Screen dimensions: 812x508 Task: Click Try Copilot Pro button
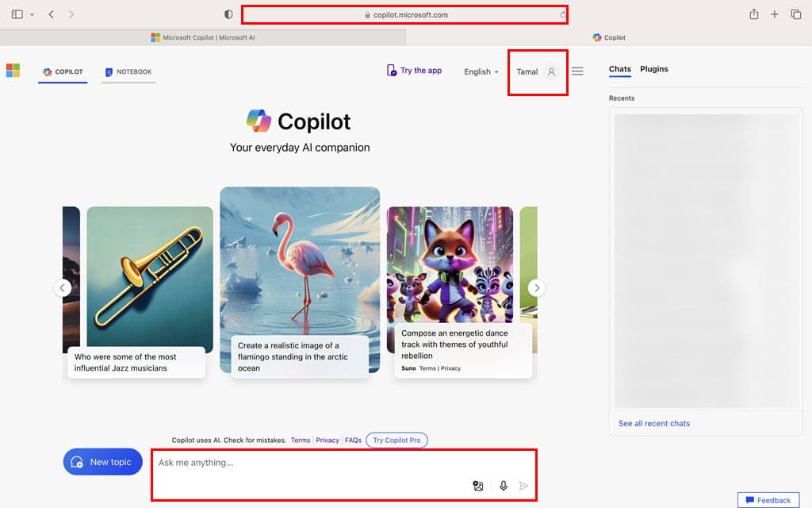point(396,440)
